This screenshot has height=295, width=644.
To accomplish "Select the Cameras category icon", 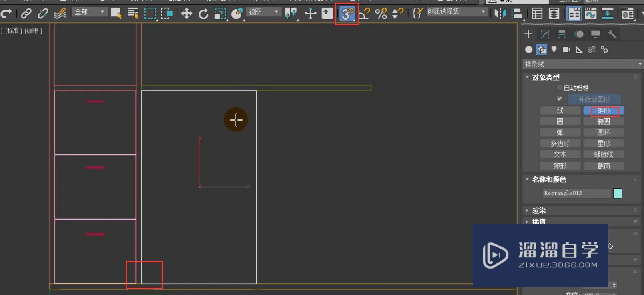I will pyautogui.click(x=566, y=49).
